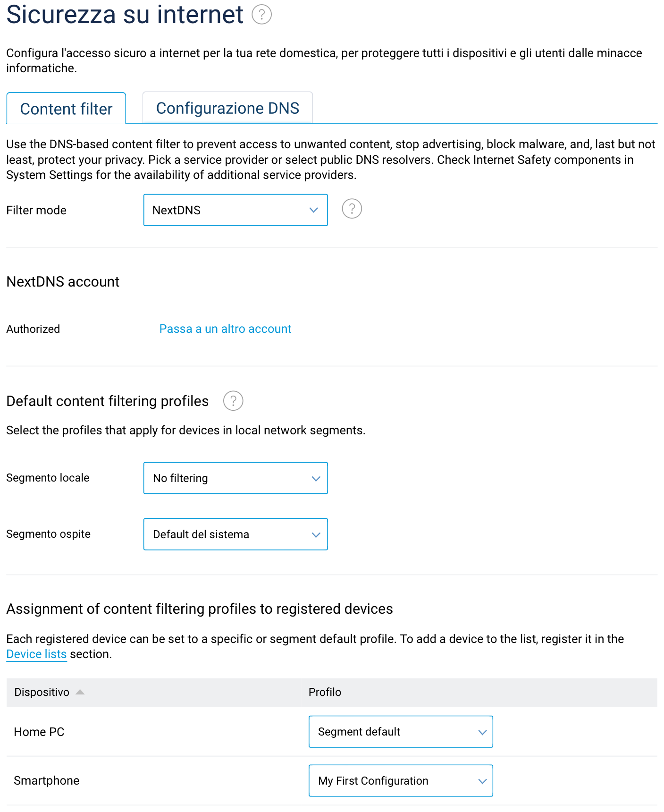
Task: Click the Passa a un altro account link
Action: coord(225,329)
